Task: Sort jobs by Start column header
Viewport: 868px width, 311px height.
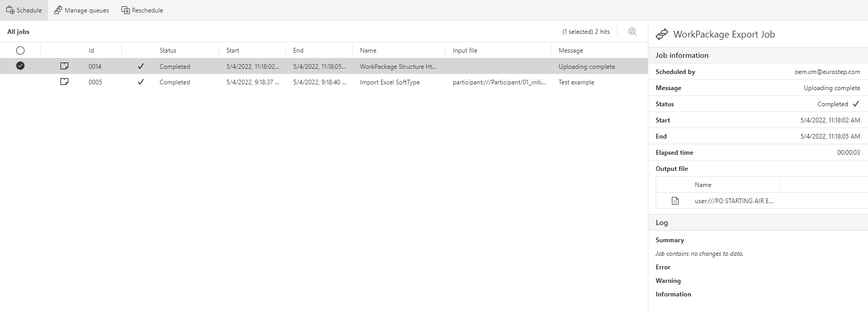Action: [x=233, y=51]
